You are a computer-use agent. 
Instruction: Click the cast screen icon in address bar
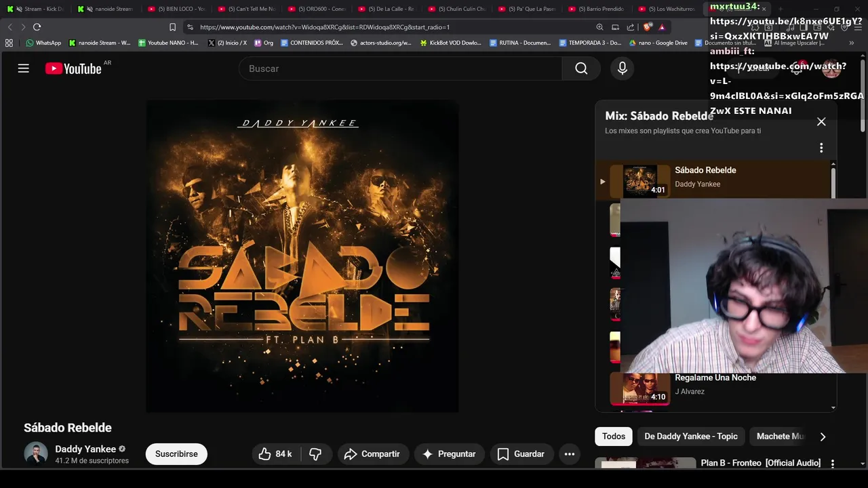tap(615, 27)
